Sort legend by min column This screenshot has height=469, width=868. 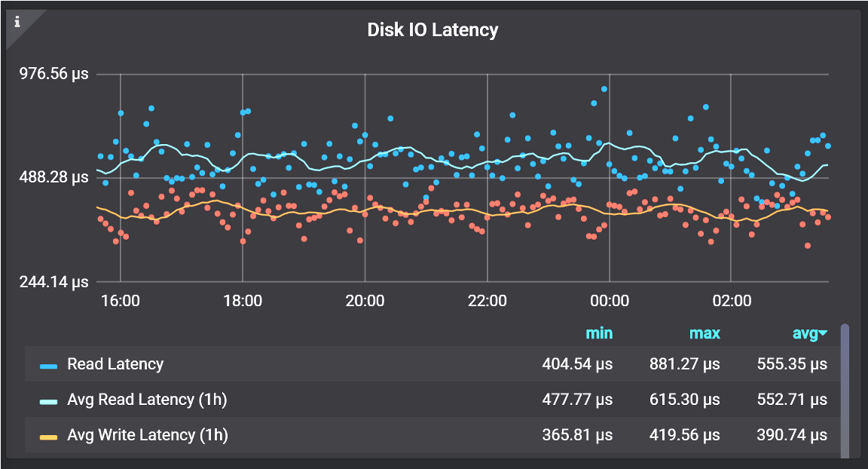(599, 333)
